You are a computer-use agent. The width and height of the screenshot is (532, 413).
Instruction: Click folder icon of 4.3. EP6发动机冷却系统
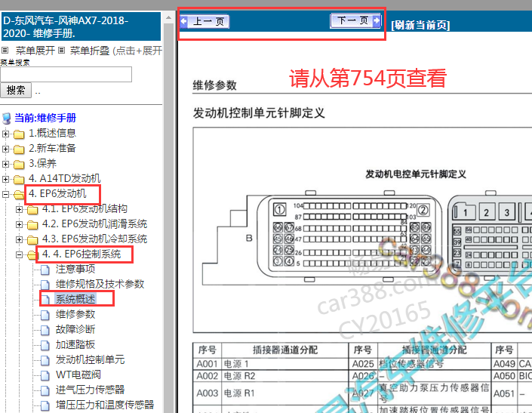pos(32,240)
